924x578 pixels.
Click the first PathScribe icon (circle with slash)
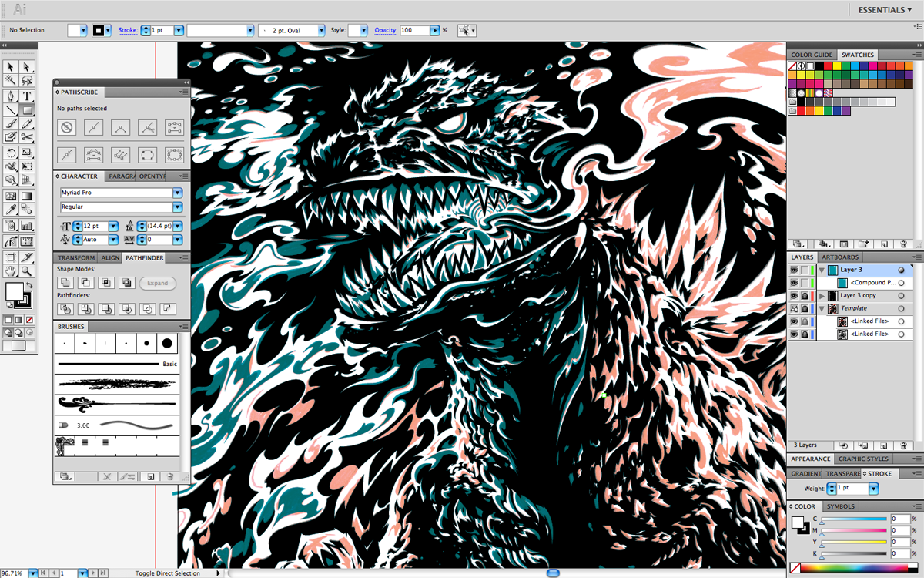[x=67, y=127]
